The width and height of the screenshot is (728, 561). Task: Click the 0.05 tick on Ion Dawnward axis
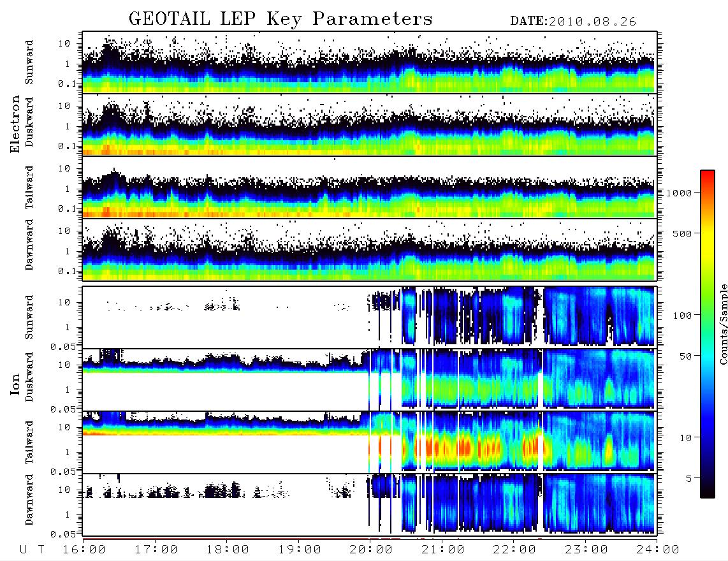click(x=63, y=534)
